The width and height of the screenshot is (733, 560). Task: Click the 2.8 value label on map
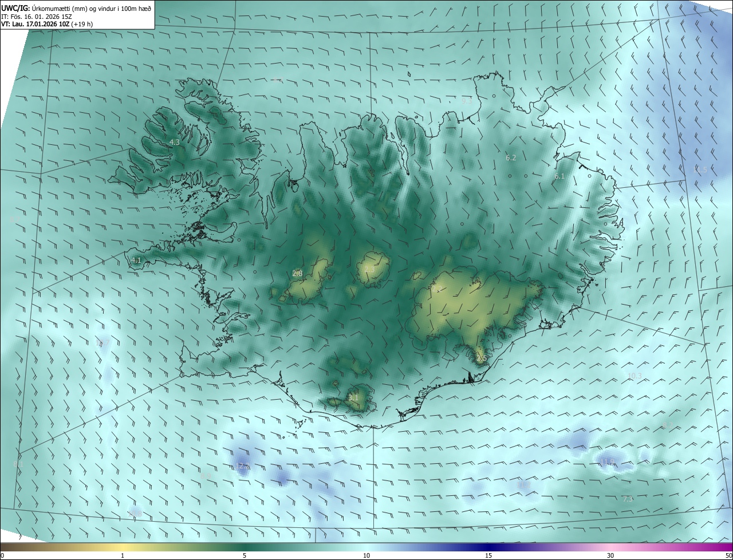(x=297, y=273)
